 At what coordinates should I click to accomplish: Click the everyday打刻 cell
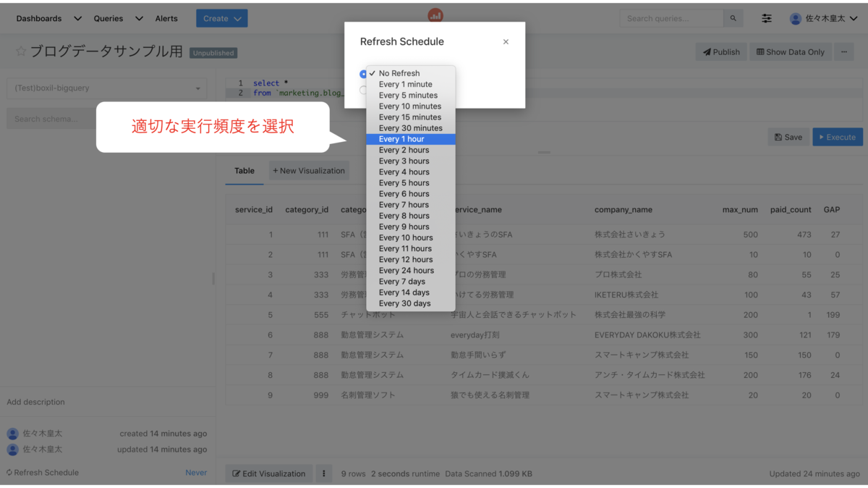(x=475, y=335)
